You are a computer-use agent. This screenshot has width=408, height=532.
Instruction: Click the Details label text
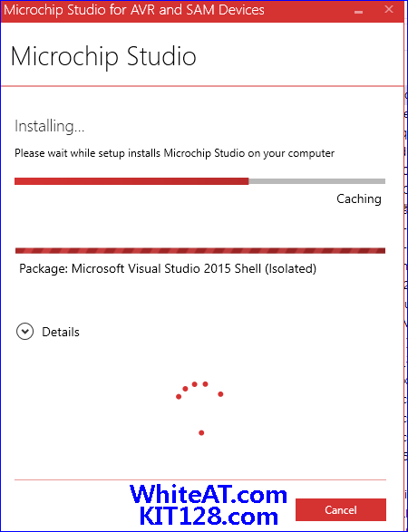61,332
